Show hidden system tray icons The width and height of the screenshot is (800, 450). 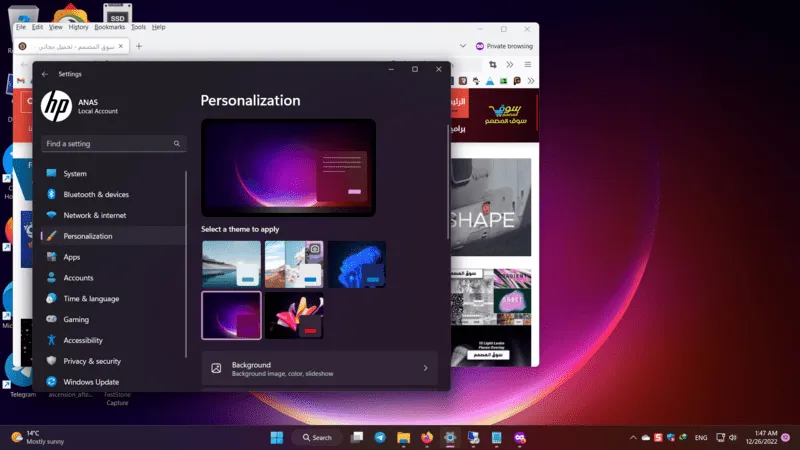click(x=633, y=438)
